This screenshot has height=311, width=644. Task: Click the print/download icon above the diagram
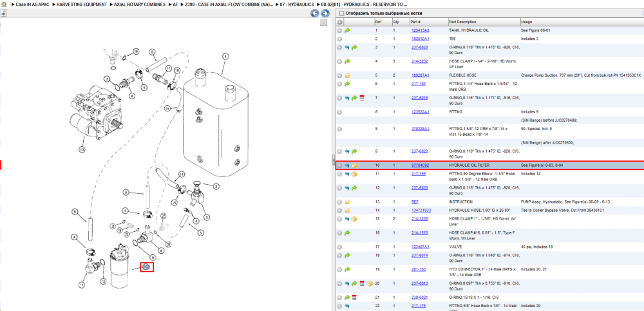click(3, 13)
